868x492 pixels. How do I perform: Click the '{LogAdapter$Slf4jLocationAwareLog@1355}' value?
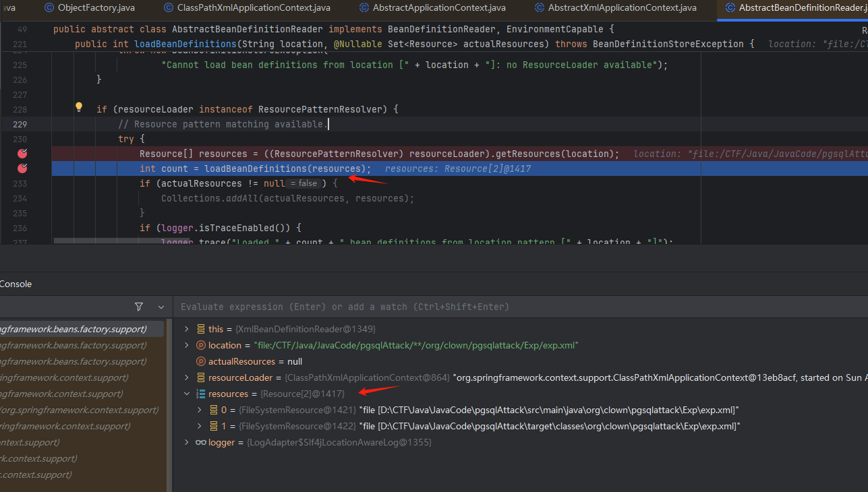[x=339, y=442]
